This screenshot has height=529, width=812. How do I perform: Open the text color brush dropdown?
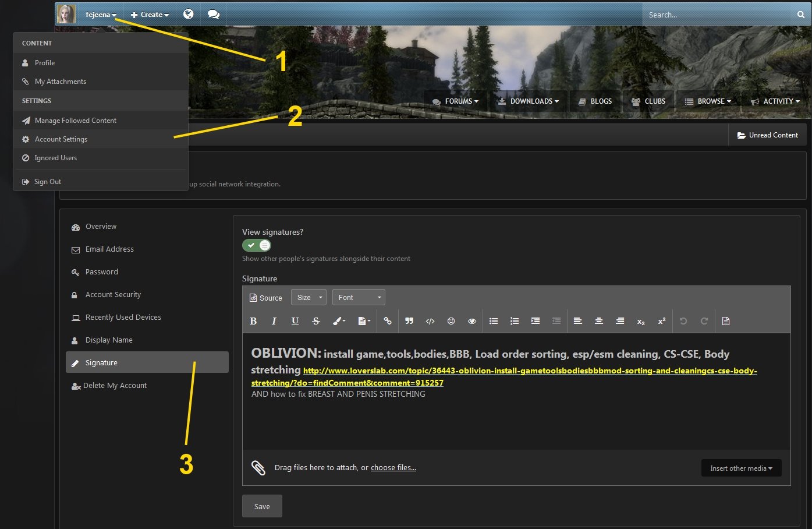[x=339, y=321]
